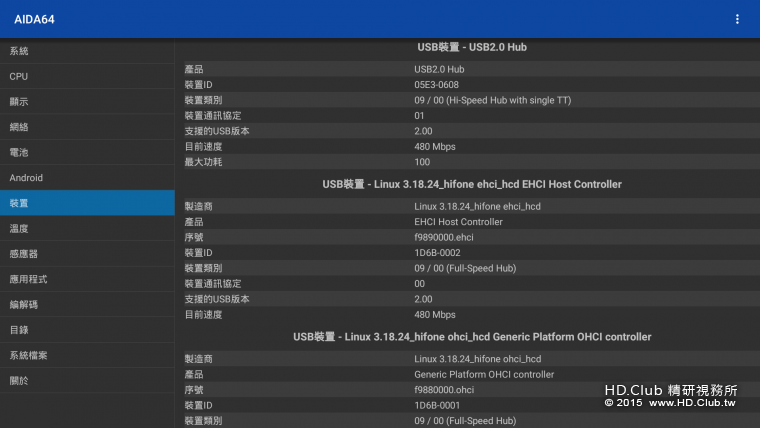Open the Android section
The image size is (760, 428).
coord(87,177)
